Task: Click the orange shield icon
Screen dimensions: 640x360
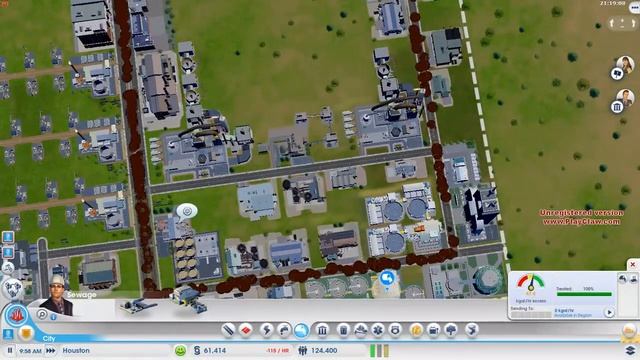Action: coord(27,333)
